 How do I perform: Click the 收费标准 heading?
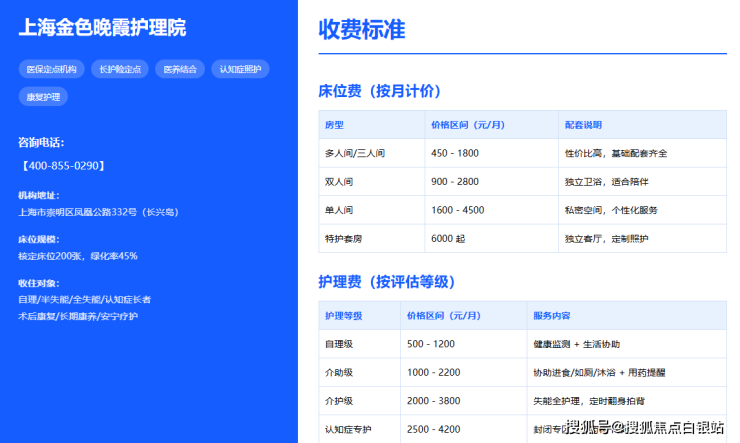(362, 29)
